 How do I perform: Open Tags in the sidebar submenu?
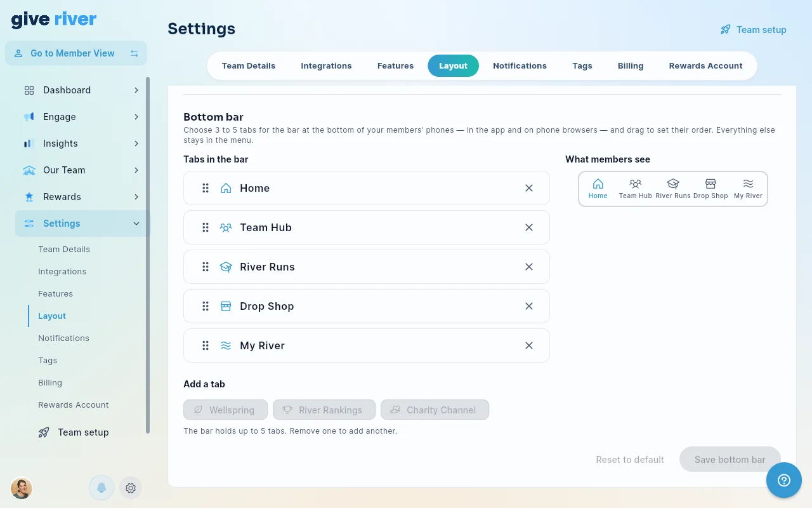48,361
